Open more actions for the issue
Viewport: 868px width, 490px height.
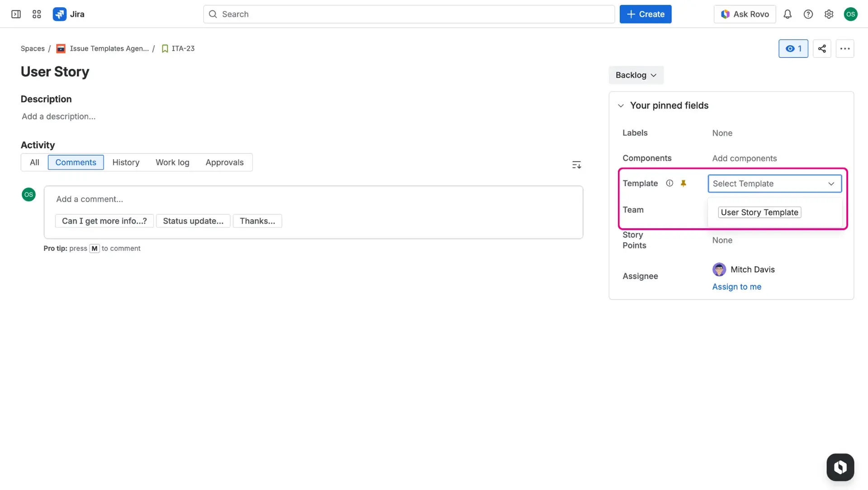click(x=845, y=48)
